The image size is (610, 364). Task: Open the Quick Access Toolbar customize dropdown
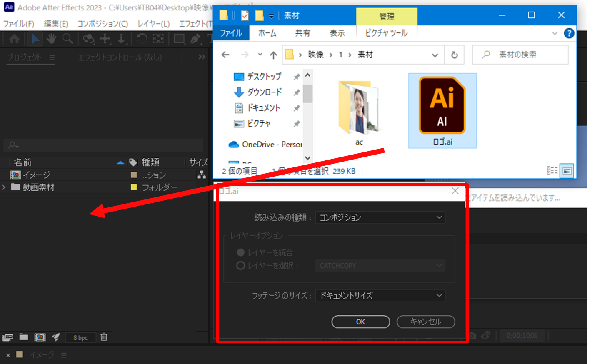point(271,16)
